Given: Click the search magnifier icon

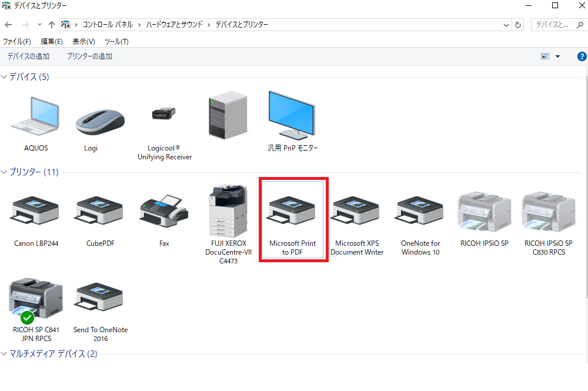Looking at the screenshot, I should (580, 25).
